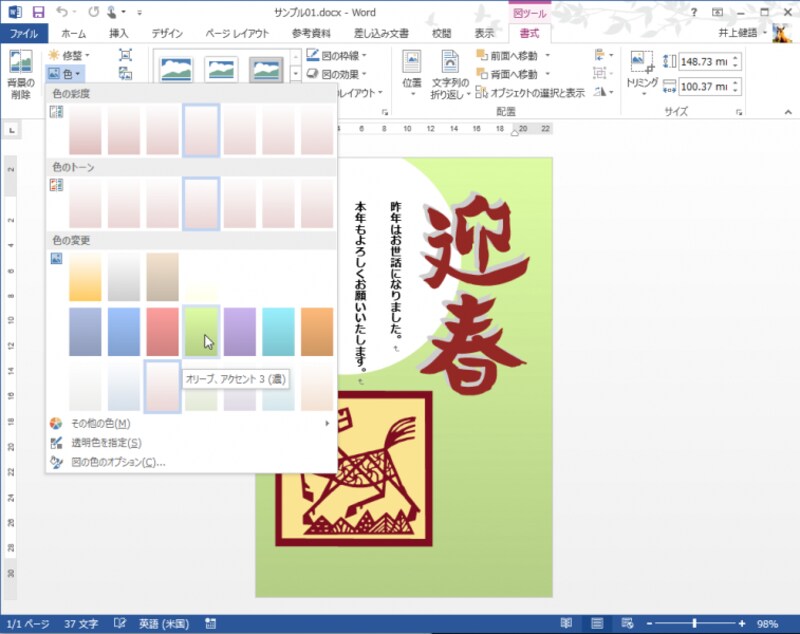Click the save icon in quick access toolbar

(38, 13)
